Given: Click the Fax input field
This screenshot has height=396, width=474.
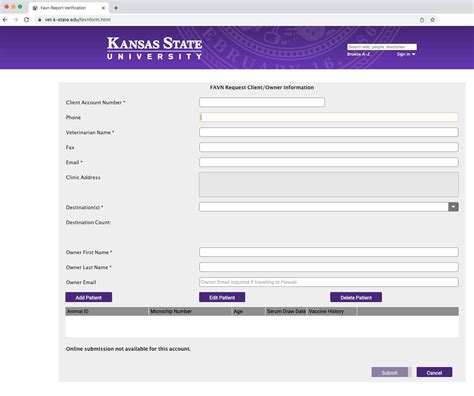Looking at the screenshot, I should [x=329, y=147].
